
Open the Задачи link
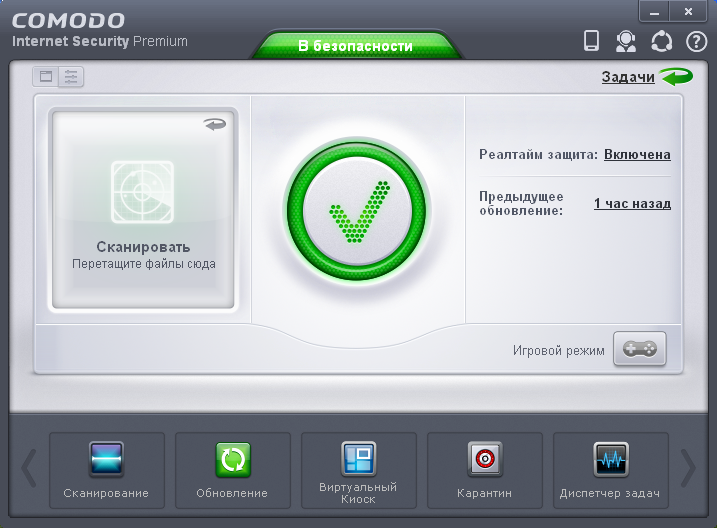(x=628, y=77)
